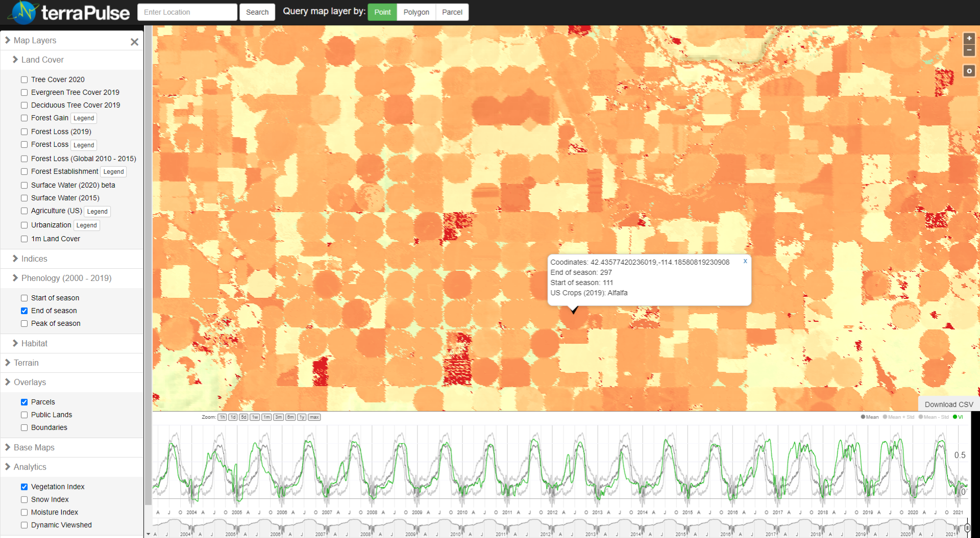The height and width of the screenshot is (538, 980).
Task: Enable Forest Gain layer checkbox
Action: (x=24, y=118)
